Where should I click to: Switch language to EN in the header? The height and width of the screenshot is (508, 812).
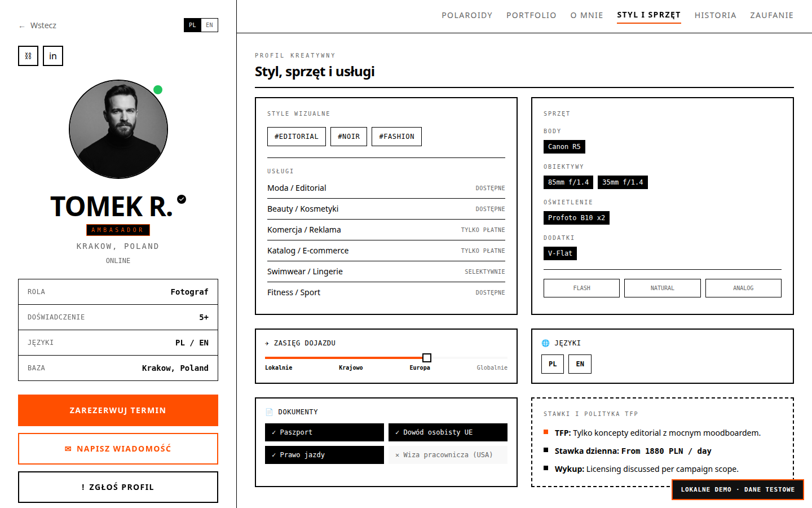(209, 25)
